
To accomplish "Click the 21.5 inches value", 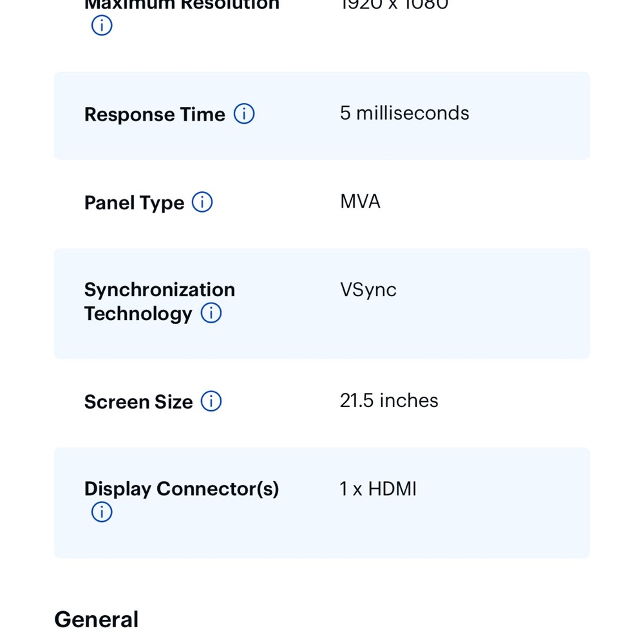I will coord(388,401).
